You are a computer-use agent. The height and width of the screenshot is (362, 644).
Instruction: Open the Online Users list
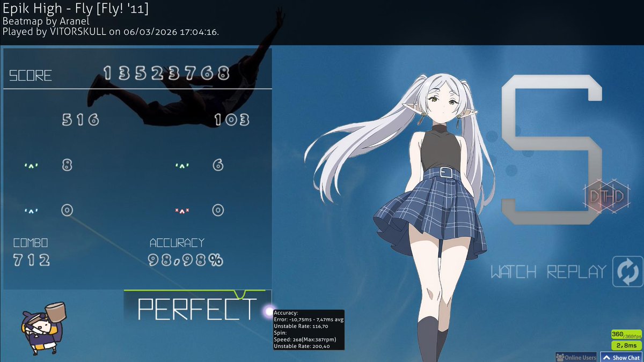coord(576,357)
